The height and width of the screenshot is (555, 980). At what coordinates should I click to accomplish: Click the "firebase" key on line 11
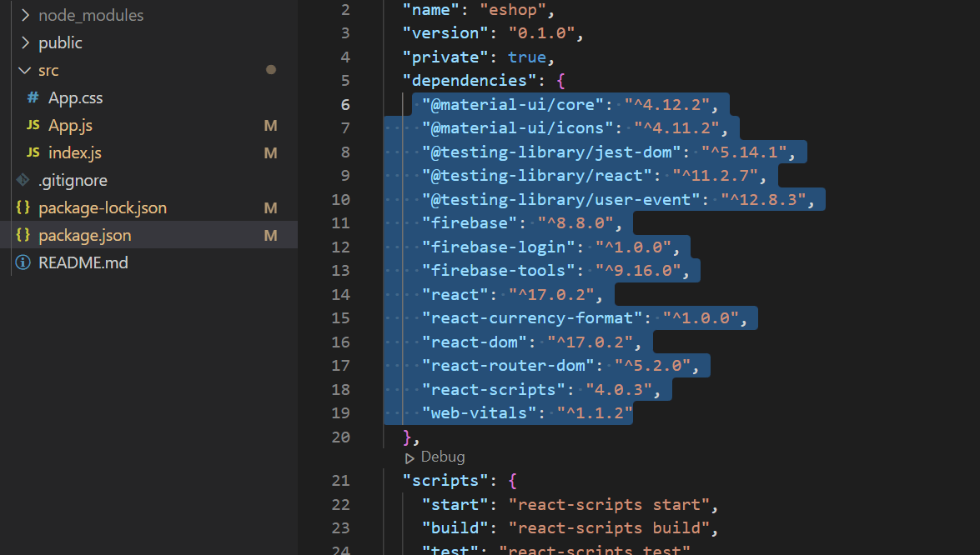pos(470,223)
